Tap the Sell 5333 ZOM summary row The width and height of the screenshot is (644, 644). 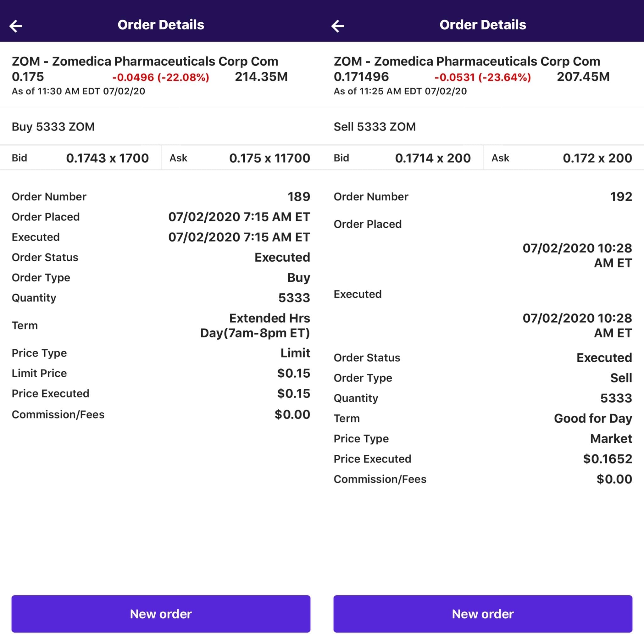375,127
